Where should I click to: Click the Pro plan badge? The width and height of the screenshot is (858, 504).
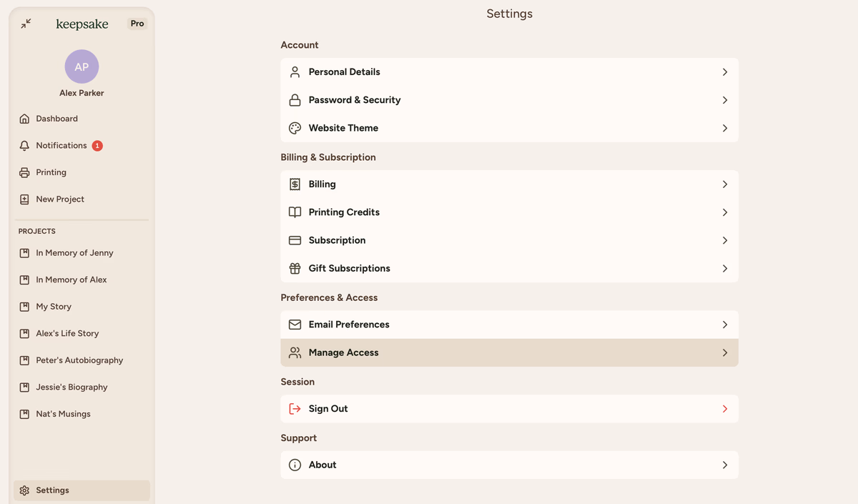click(137, 24)
